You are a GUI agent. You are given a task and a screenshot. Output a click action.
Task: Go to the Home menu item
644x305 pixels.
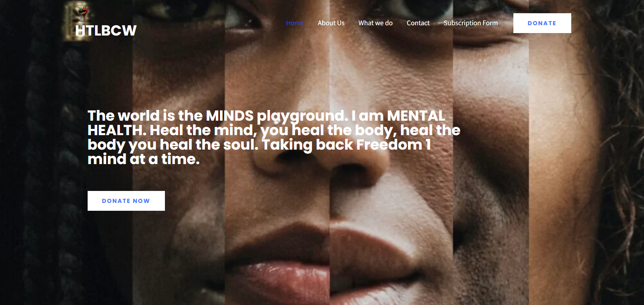click(x=295, y=23)
